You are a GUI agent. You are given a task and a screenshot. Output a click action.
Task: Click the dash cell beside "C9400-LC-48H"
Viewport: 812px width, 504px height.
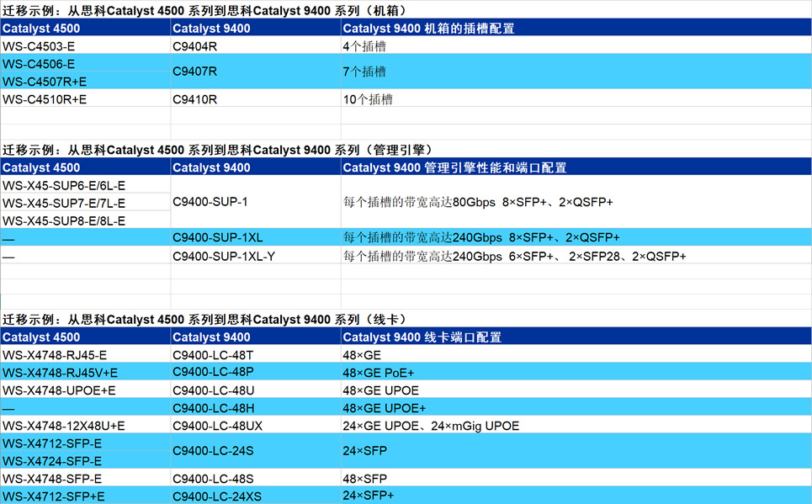pyautogui.click(x=86, y=407)
